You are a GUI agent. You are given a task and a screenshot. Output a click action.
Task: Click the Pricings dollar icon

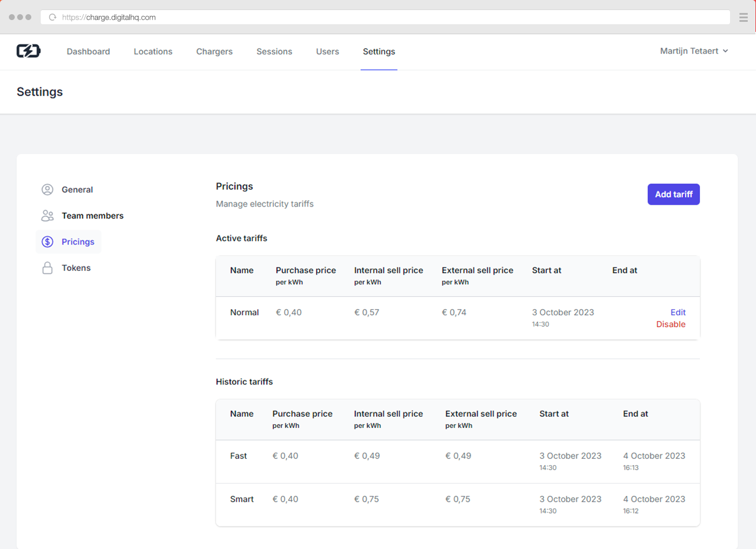click(x=47, y=242)
